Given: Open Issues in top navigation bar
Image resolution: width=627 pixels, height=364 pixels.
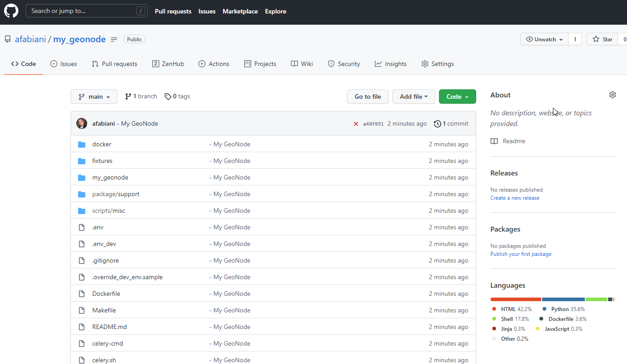Looking at the screenshot, I should (x=207, y=11).
